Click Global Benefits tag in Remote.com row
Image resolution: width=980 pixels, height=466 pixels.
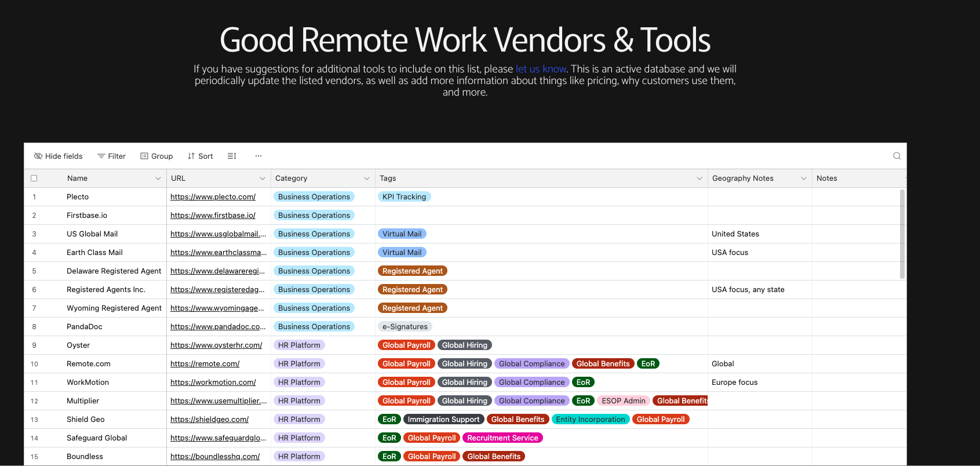[x=603, y=364]
